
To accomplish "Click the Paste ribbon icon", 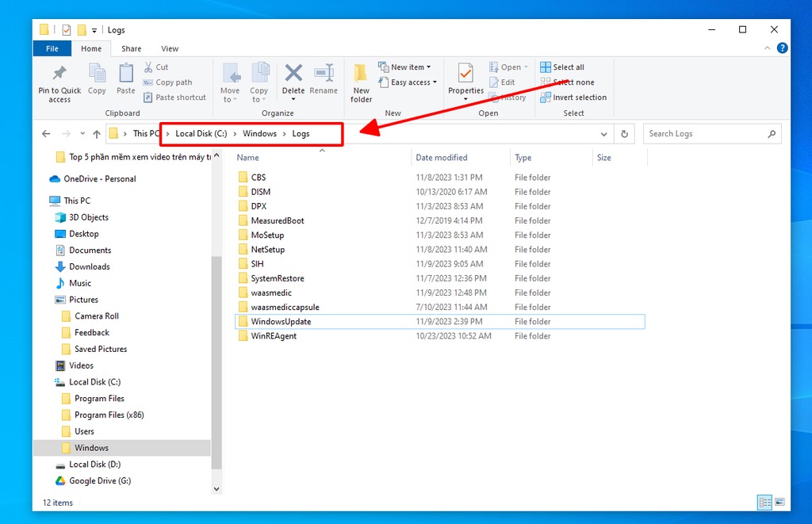I will pos(126,74).
